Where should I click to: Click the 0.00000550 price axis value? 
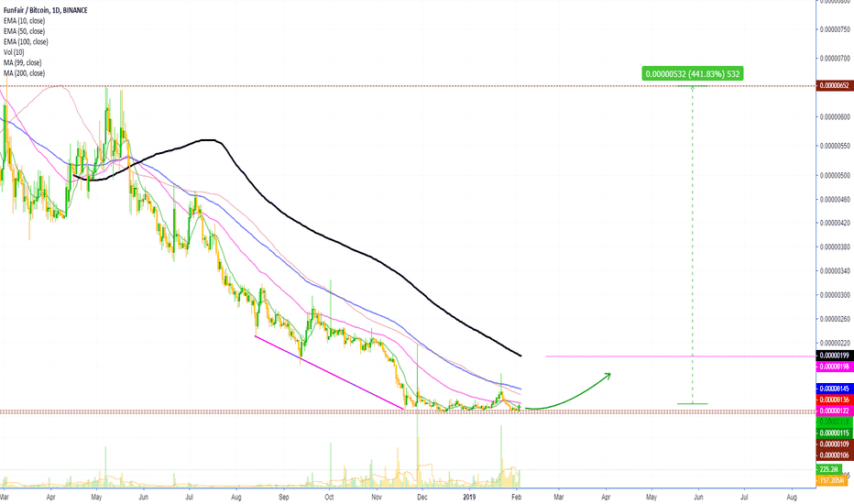[835, 146]
